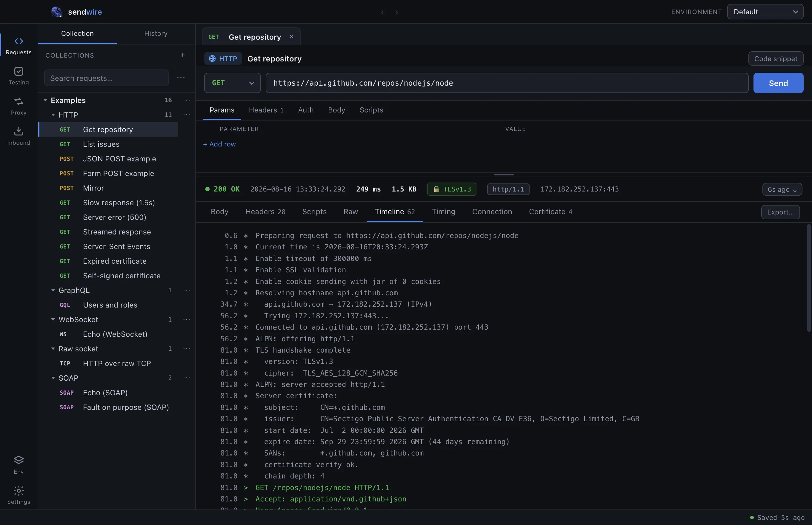Click the request/response pane splitter handle

pos(504,175)
